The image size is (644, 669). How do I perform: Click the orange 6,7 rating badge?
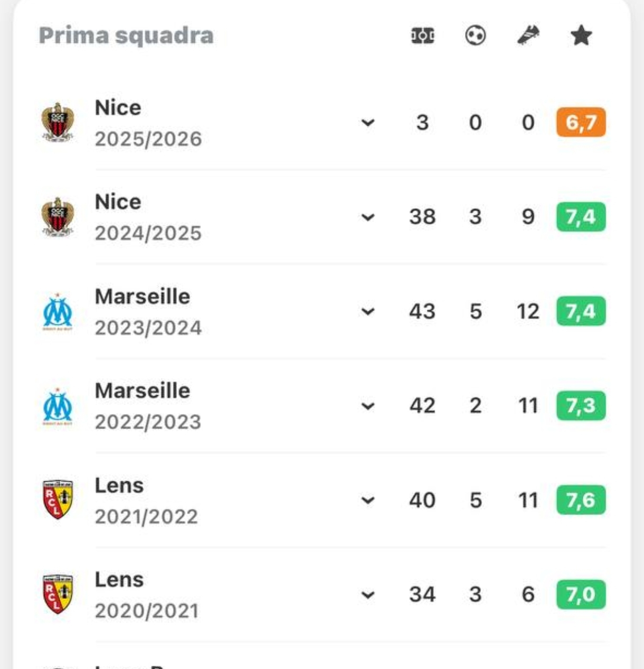(x=581, y=122)
